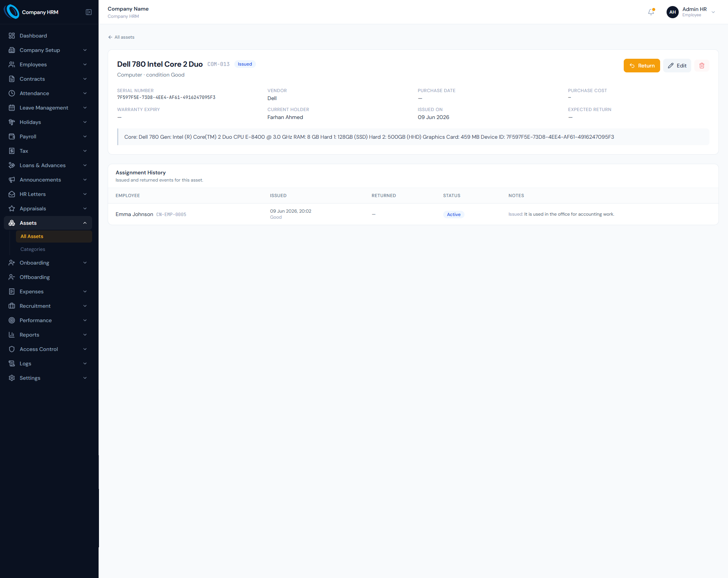Collapse the sidebar using the panel icon
The image size is (728, 578).
(x=89, y=12)
